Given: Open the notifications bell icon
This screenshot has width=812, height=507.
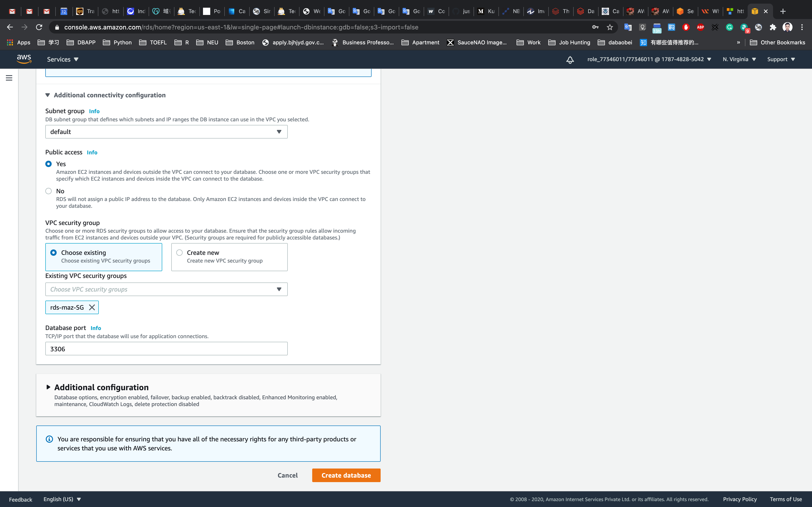Looking at the screenshot, I should click(x=570, y=60).
